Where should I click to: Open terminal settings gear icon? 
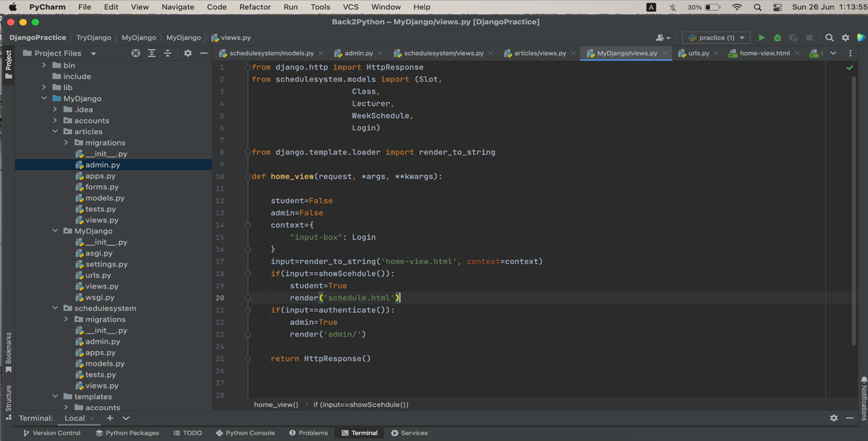833,418
